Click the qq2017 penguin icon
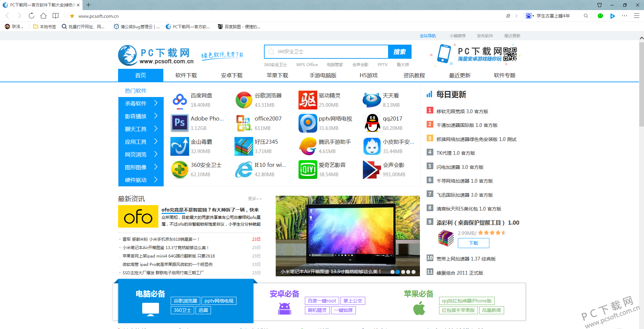 (x=372, y=123)
